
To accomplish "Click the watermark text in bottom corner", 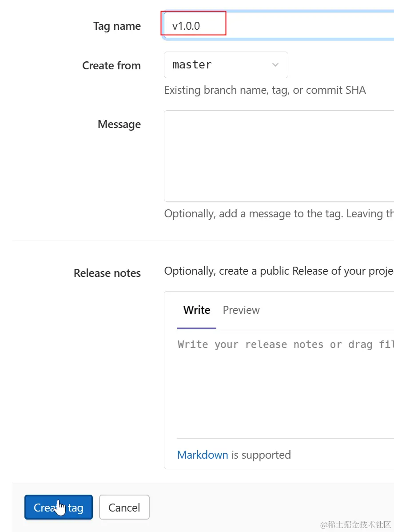I will 355,524.
